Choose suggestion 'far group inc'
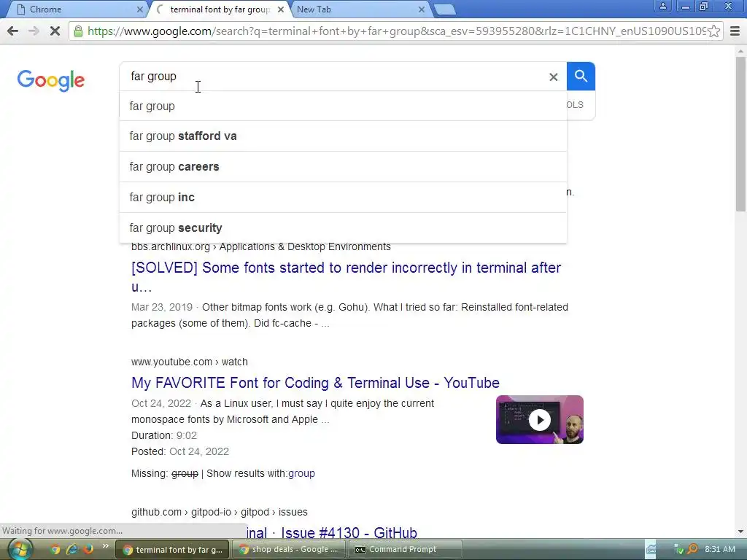The width and height of the screenshot is (747, 560). tap(343, 197)
